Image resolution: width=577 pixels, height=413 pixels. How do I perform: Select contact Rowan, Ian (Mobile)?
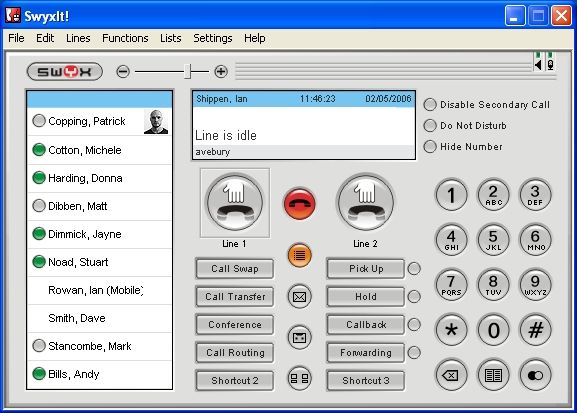pos(100,290)
